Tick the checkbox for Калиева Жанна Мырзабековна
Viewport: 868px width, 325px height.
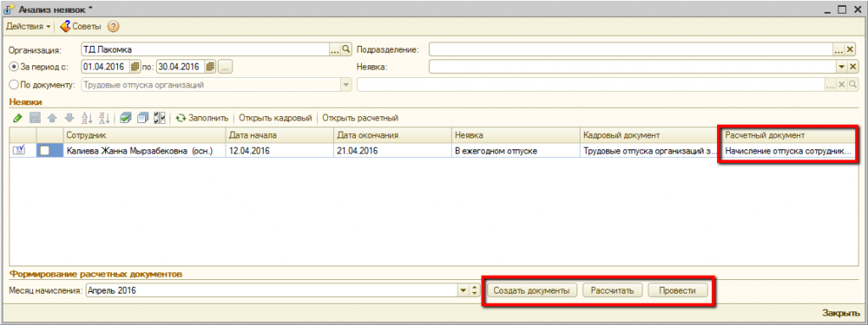44,150
